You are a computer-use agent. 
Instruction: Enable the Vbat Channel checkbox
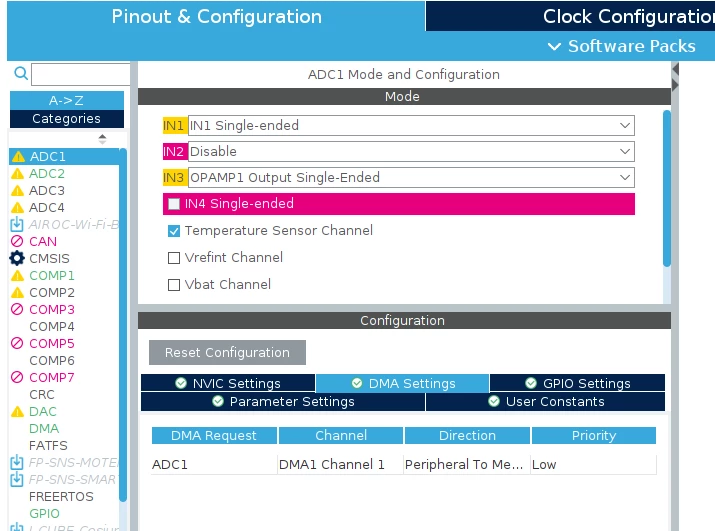click(x=174, y=285)
